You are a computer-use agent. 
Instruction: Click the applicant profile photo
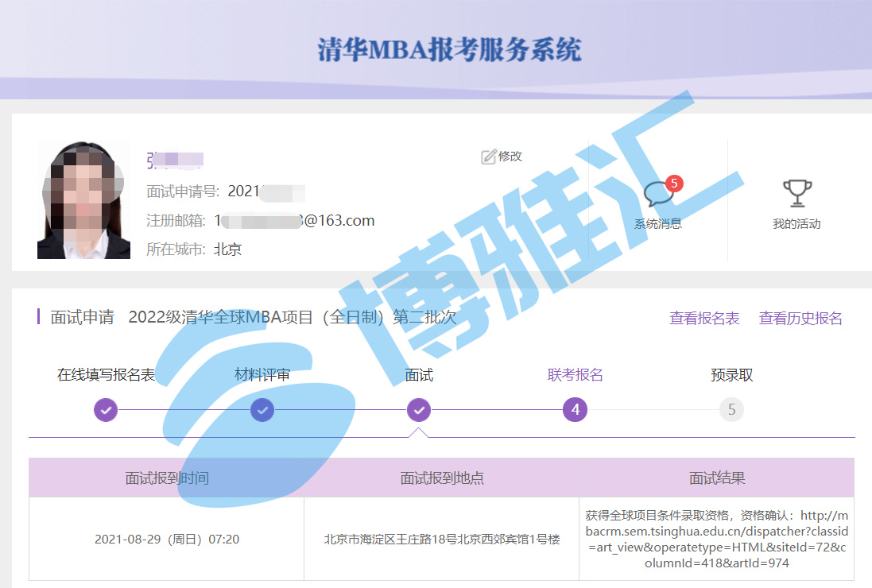tap(83, 199)
